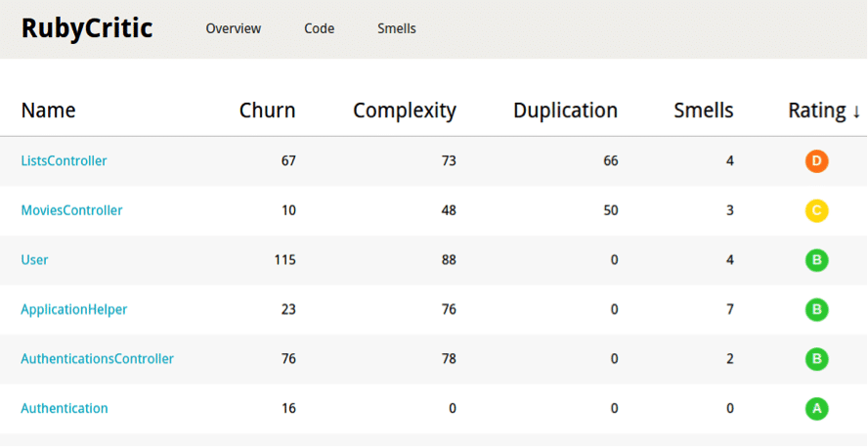Click the yellow C rating badge
The image size is (868, 447).
(817, 210)
